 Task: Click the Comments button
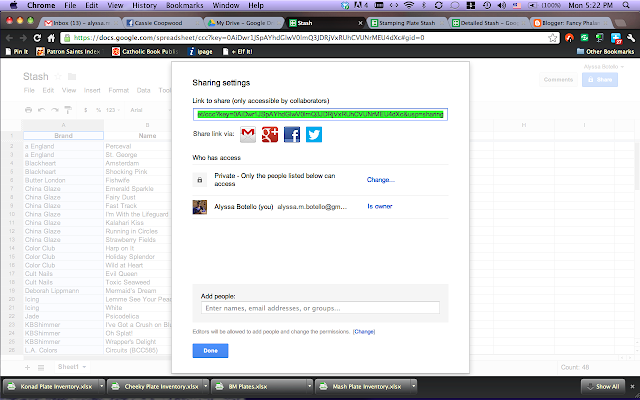pyautogui.click(x=558, y=80)
